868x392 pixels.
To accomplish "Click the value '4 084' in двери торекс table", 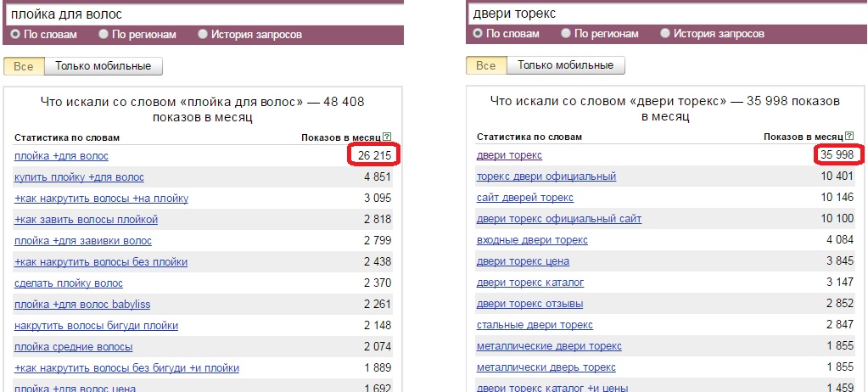I will [x=840, y=240].
